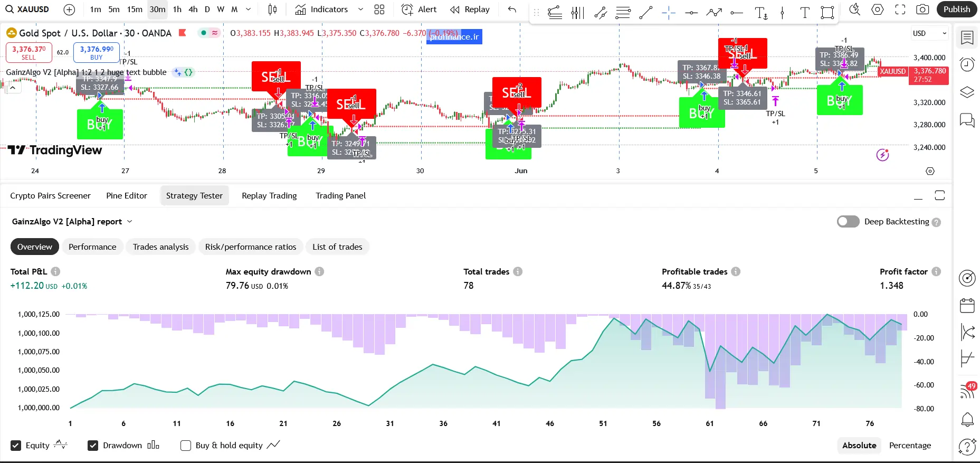Expand the GainzAlgo V2 report dropdown
The width and height of the screenshot is (980, 463).
point(130,222)
